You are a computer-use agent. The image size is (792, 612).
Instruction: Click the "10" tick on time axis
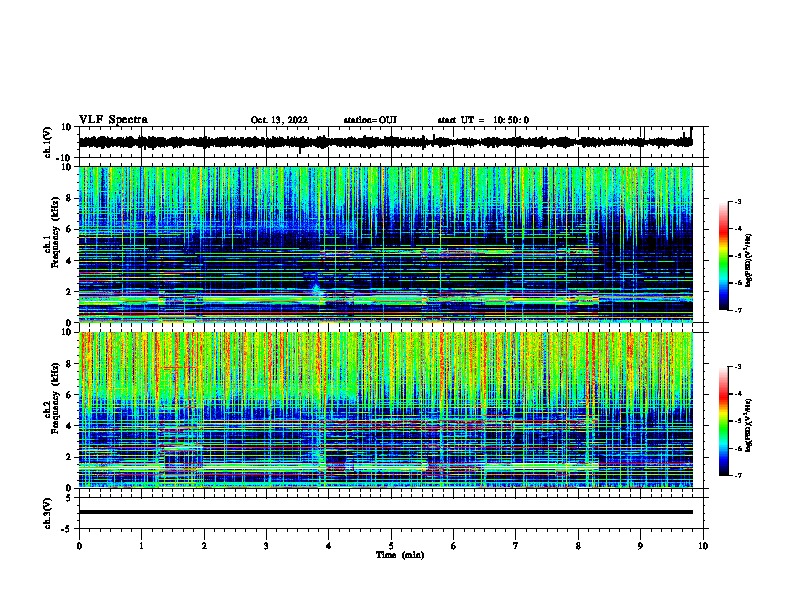tap(703, 546)
